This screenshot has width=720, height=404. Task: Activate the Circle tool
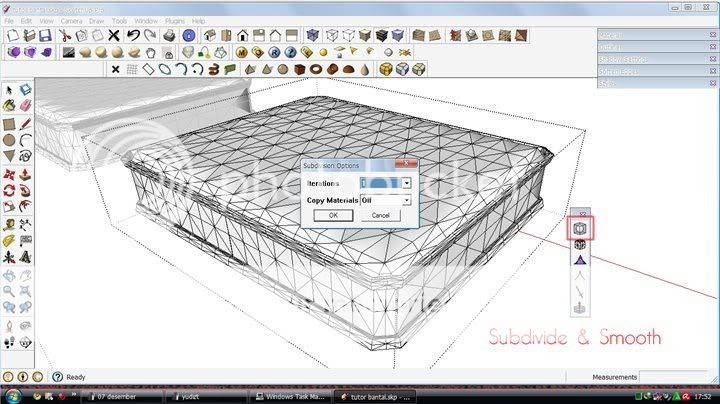9,140
